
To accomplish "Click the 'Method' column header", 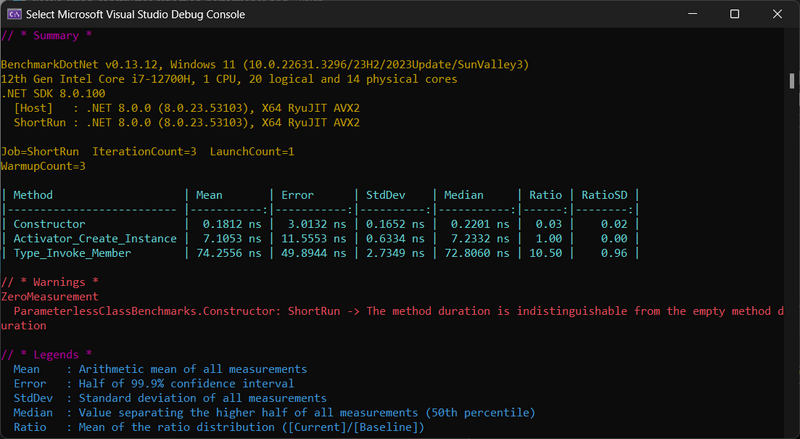I will tap(33, 195).
